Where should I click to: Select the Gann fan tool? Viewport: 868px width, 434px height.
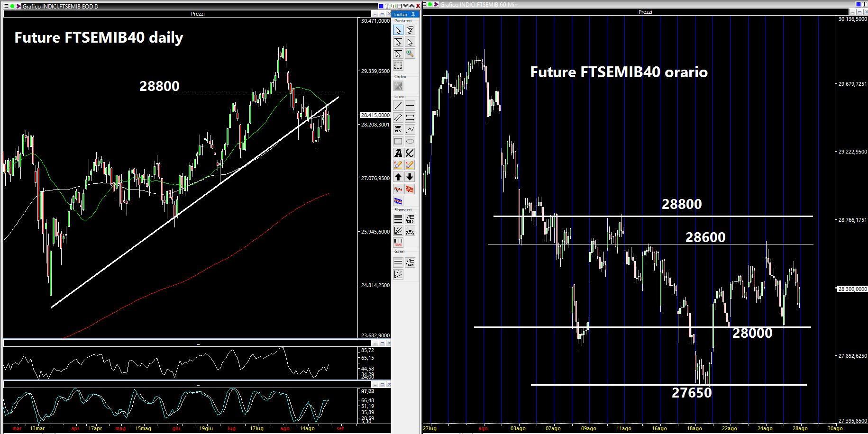coord(398,274)
